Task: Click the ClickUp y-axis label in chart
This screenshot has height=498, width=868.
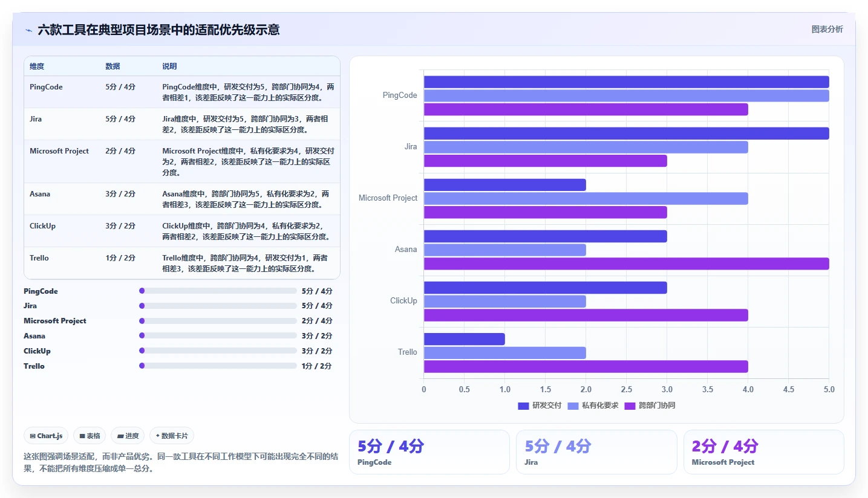Action: 403,301
